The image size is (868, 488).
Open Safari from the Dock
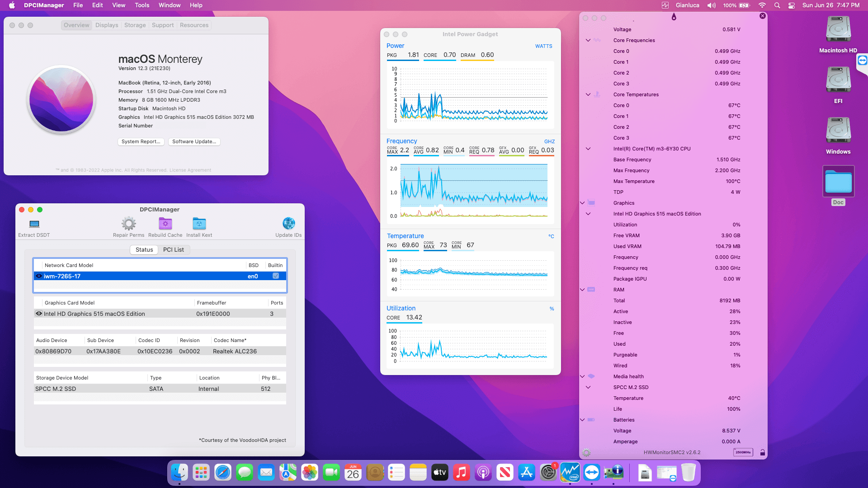(x=223, y=473)
